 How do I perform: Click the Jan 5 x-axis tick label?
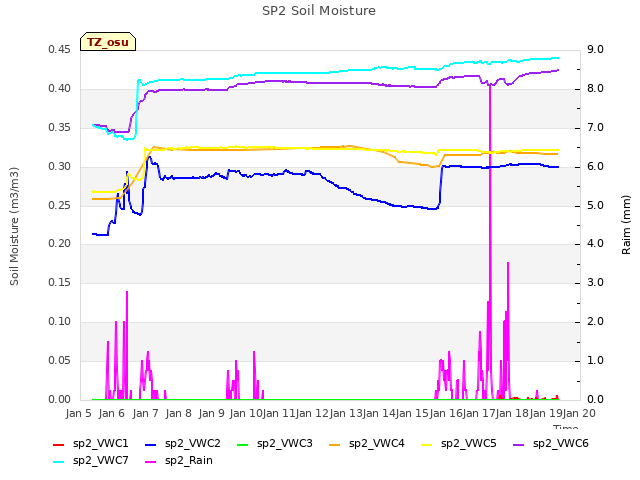(x=78, y=413)
